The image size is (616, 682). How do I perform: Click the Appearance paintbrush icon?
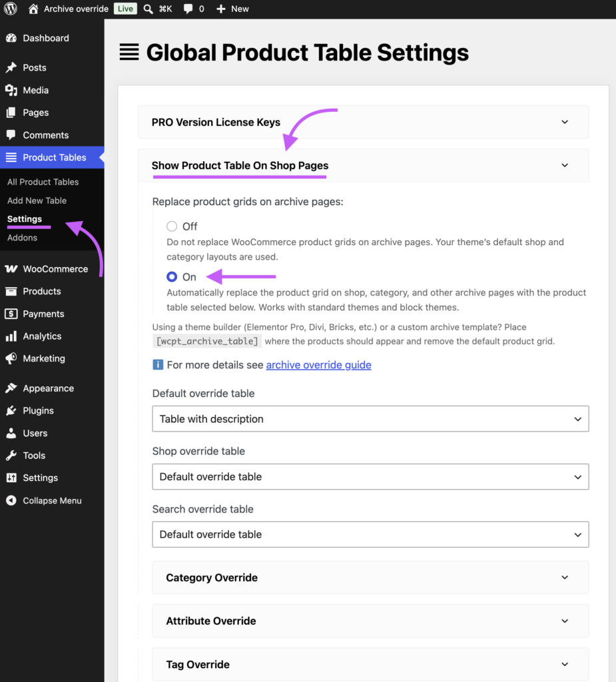click(x=11, y=388)
